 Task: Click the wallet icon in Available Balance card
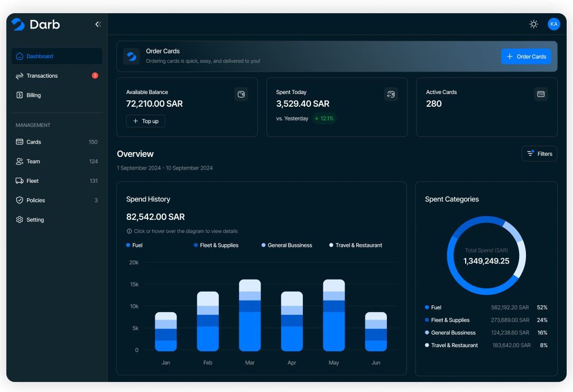[241, 95]
